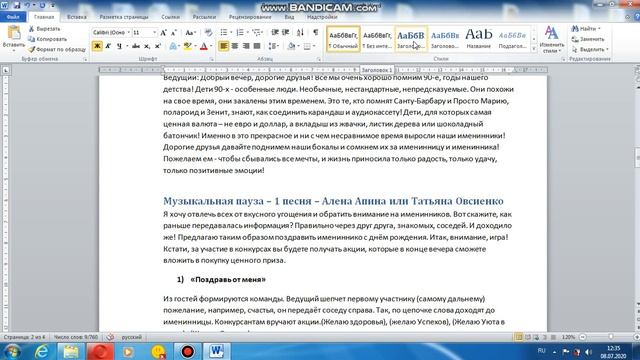Click the red font color button

(x=204, y=46)
